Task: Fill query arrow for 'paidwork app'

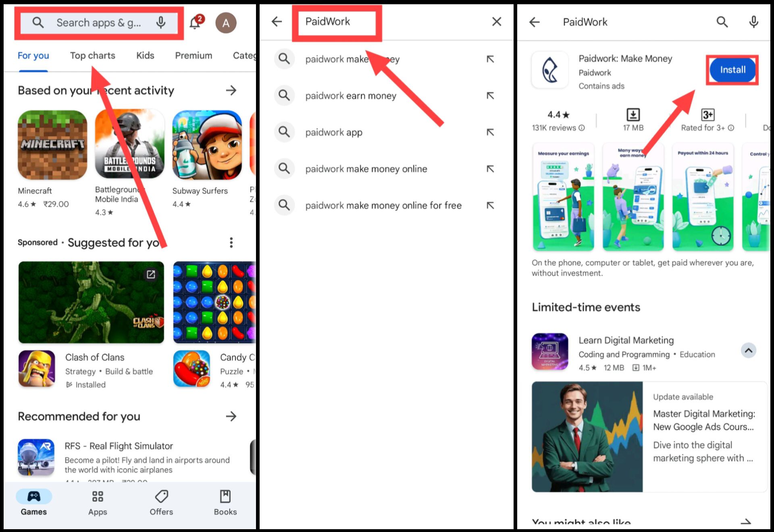Action: click(x=490, y=132)
